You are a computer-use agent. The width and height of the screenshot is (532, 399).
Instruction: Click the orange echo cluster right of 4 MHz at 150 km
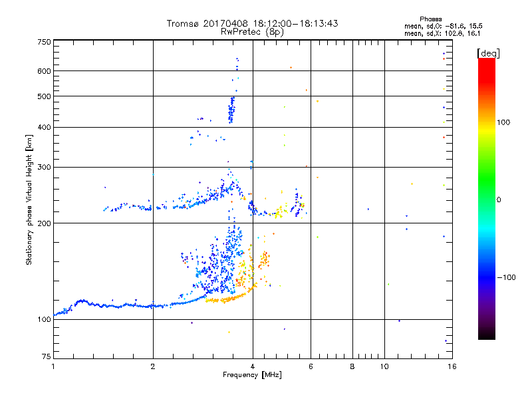pos(264,260)
